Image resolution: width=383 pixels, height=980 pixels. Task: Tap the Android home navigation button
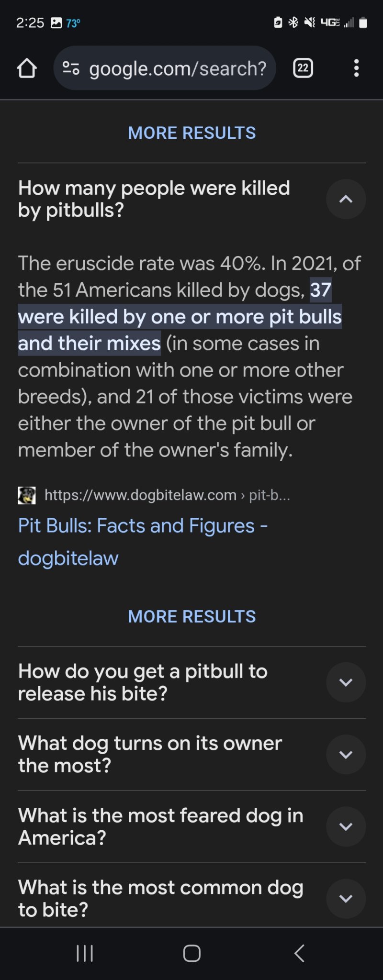pyautogui.click(x=191, y=953)
